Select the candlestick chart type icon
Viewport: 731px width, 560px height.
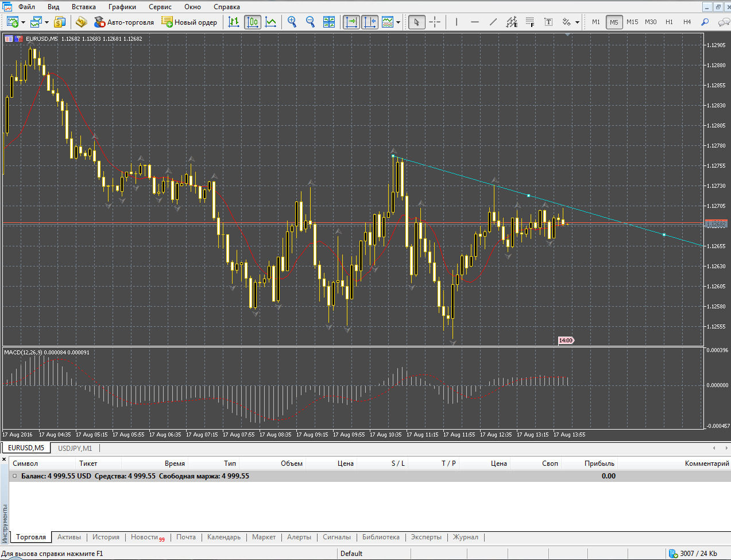(x=252, y=22)
